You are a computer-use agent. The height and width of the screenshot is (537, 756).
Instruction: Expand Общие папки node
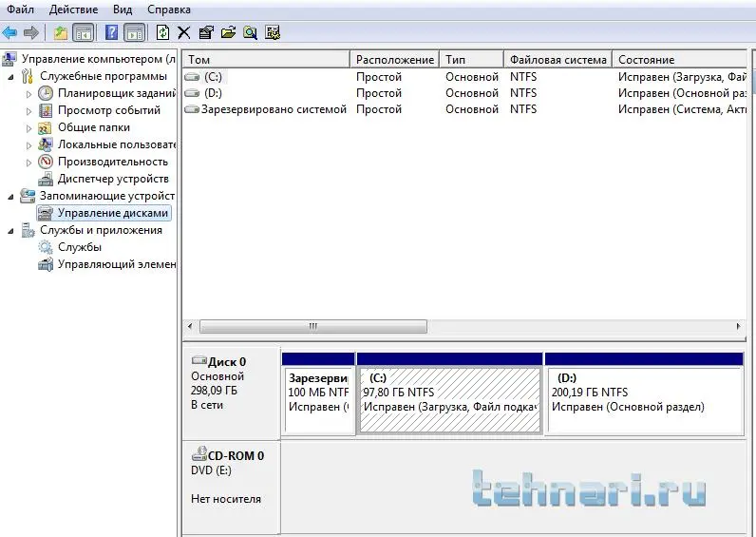[x=28, y=128]
